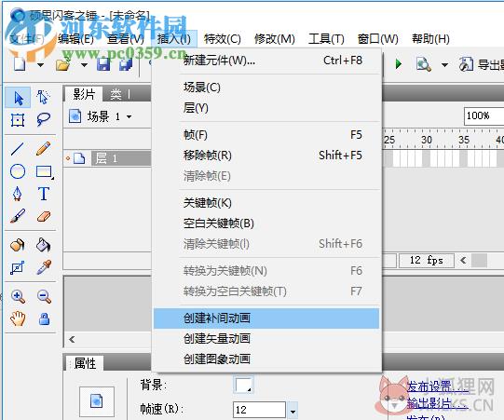Click the timeline ruler at frame 30
This screenshot has height=420, width=504.
pyautogui.click(x=427, y=140)
